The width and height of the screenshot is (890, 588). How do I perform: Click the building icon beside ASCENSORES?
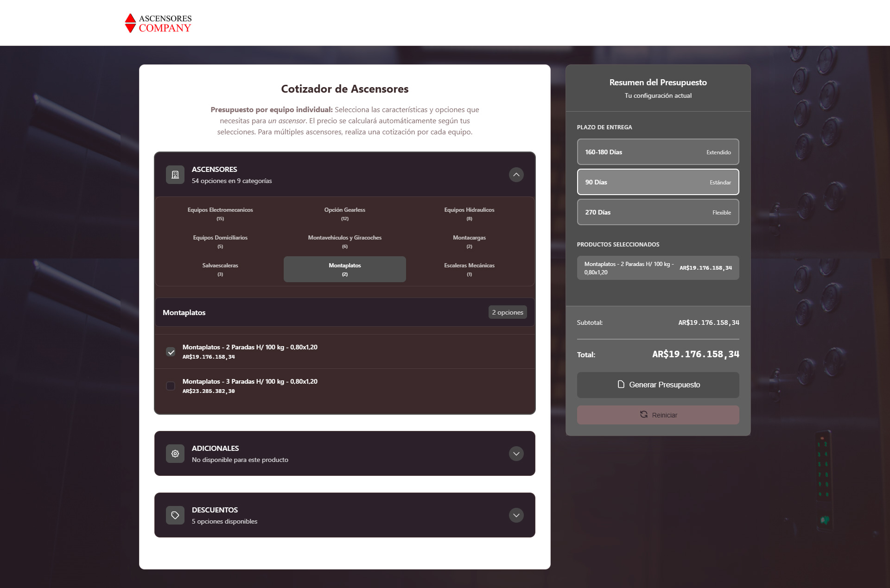click(175, 175)
